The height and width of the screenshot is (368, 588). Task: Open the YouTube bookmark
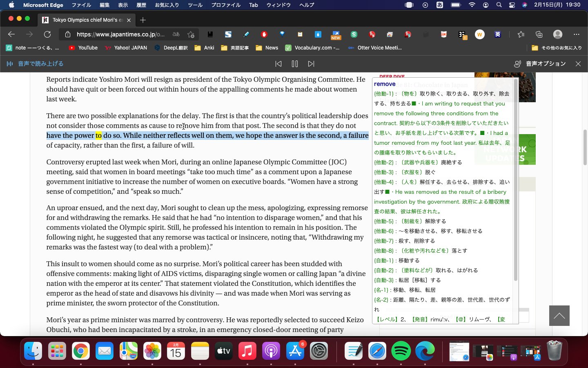coord(83,48)
